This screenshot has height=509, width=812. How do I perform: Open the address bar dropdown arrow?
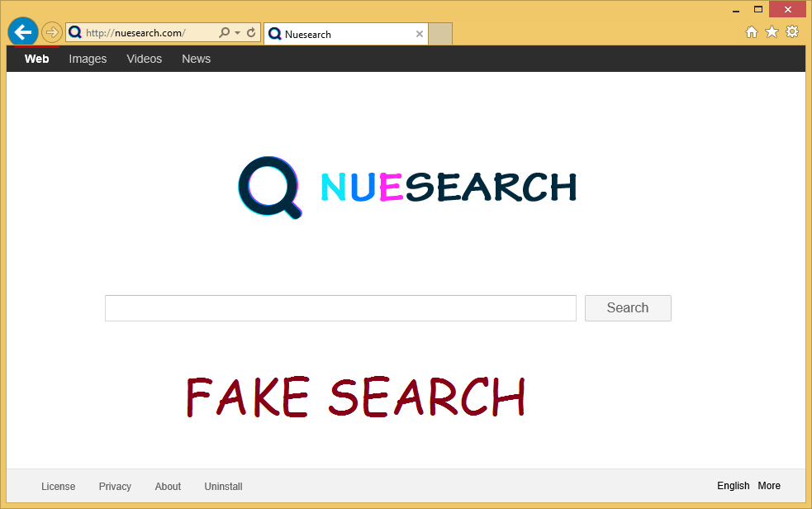tap(237, 32)
